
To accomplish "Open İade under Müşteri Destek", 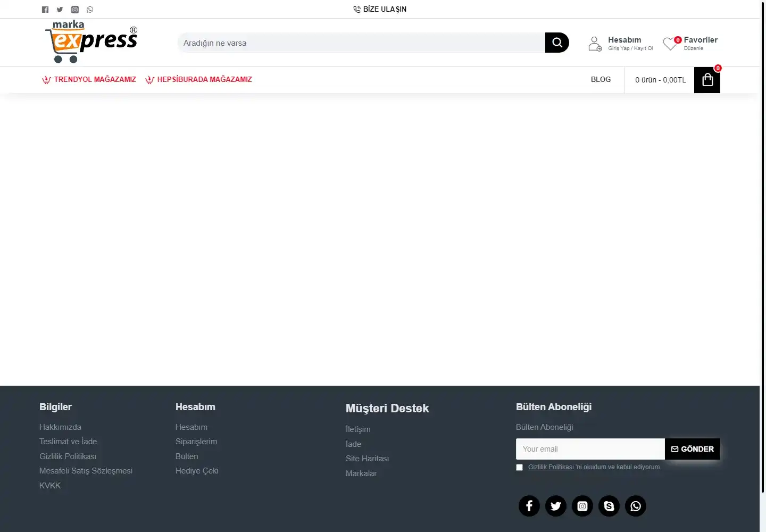I will pos(353,444).
